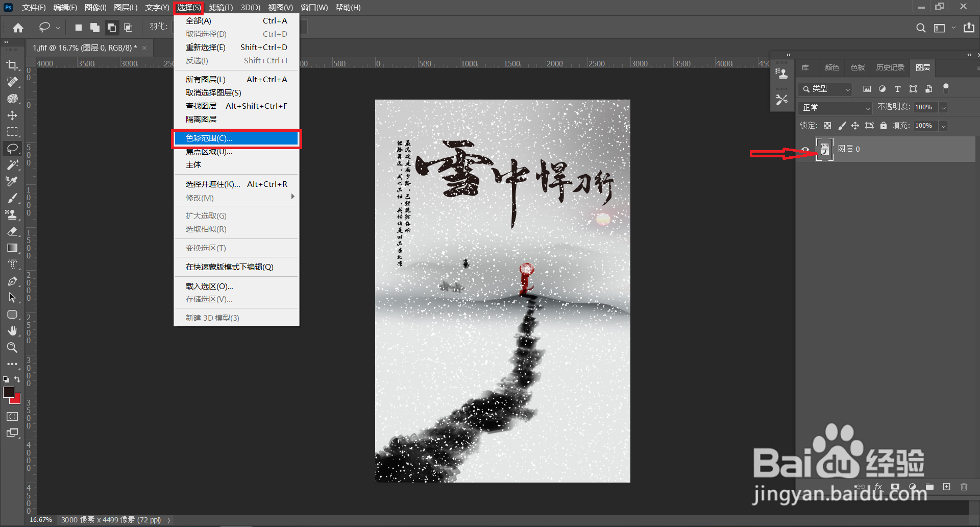Select the Zoom tool in the toolbox

(x=12, y=347)
